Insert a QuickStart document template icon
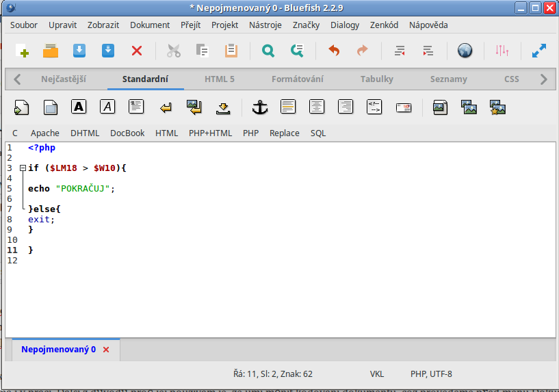The height and width of the screenshot is (392, 559). (x=21, y=107)
